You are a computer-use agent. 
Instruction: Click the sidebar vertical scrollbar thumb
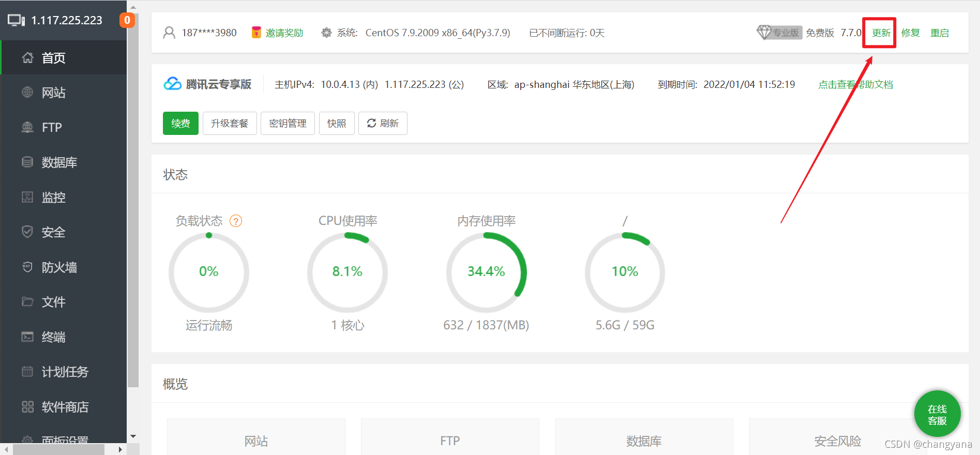click(133, 200)
